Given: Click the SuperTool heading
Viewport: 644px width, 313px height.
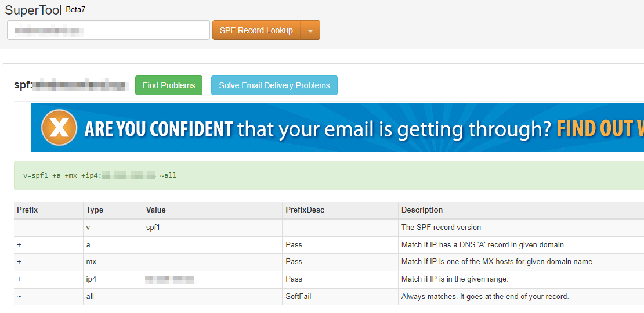Looking at the screenshot, I should 33,10.
